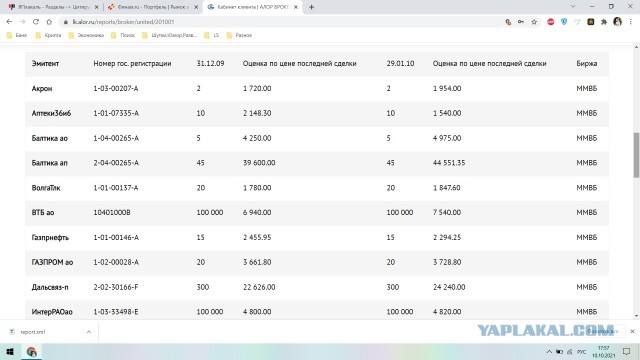
Task: Click the Номер гос. регистрации header
Action: coord(132,63)
